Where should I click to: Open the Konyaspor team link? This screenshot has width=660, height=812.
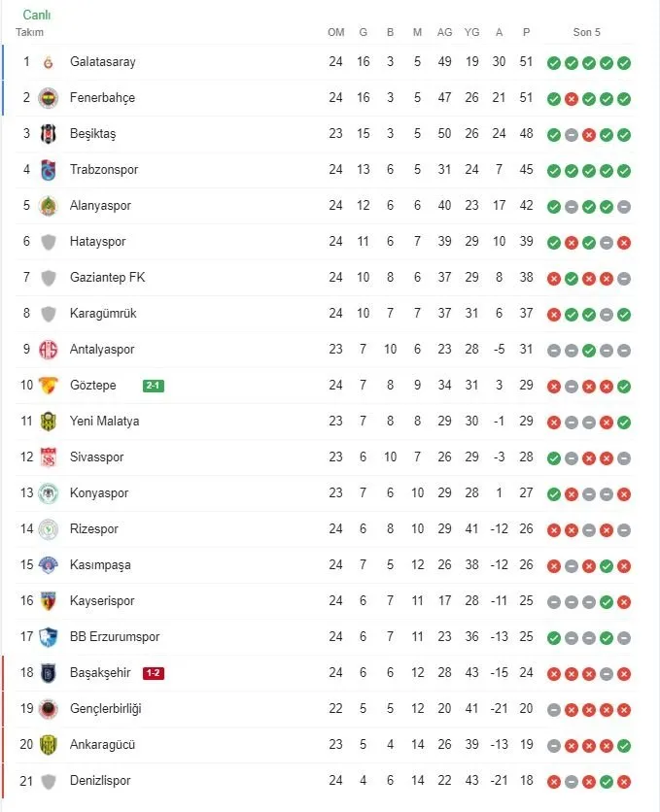click(x=98, y=493)
